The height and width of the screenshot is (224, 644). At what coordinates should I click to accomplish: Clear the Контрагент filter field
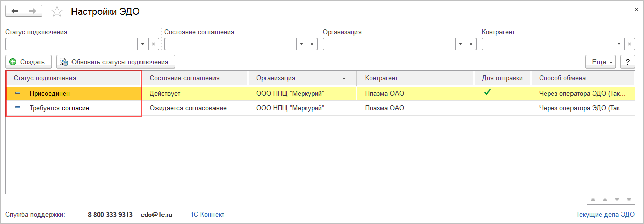click(x=630, y=44)
